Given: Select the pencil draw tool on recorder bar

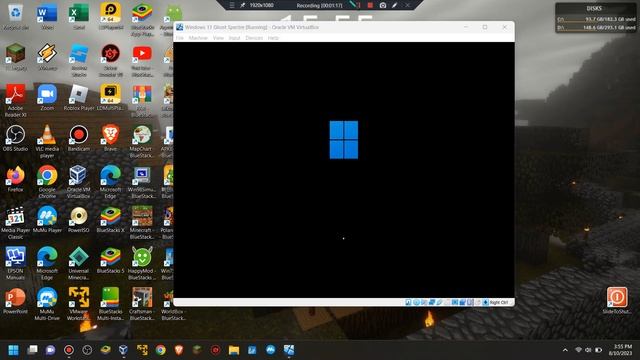Looking at the screenshot, I should click(x=395, y=5).
